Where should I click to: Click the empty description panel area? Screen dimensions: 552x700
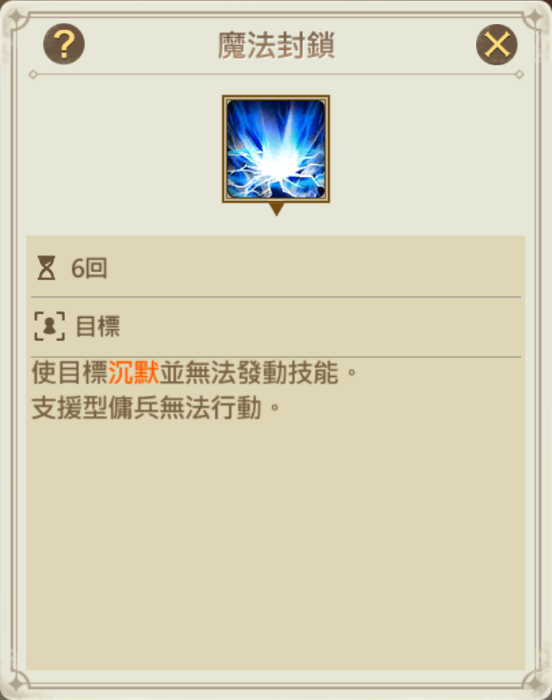(276, 545)
